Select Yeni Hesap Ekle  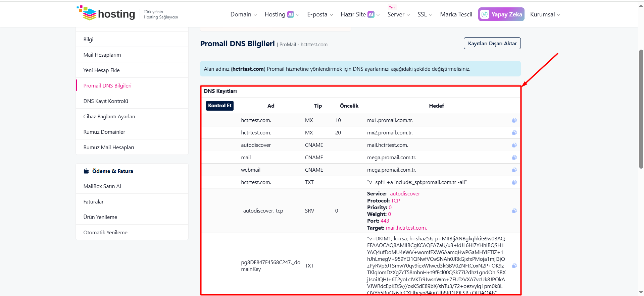point(132,70)
